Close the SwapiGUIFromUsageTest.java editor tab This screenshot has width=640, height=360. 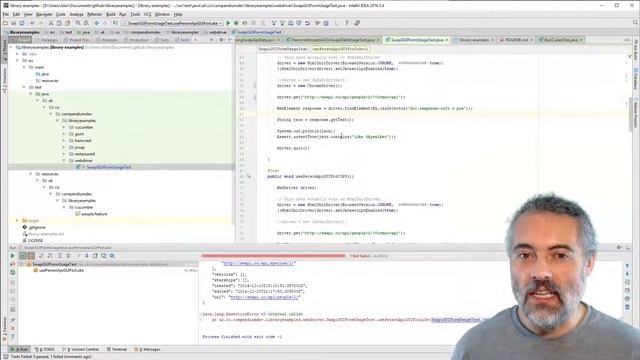[447, 40]
